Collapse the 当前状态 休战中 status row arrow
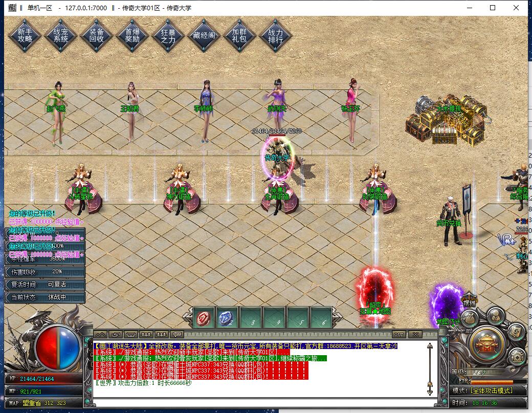This screenshot has height=413, width=532. click(9, 297)
